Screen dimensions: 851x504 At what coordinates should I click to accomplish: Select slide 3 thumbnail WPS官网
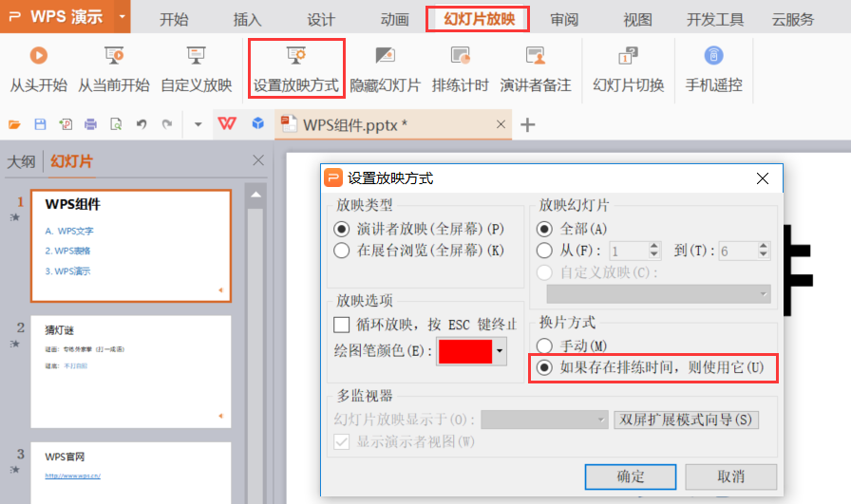click(131, 473)
